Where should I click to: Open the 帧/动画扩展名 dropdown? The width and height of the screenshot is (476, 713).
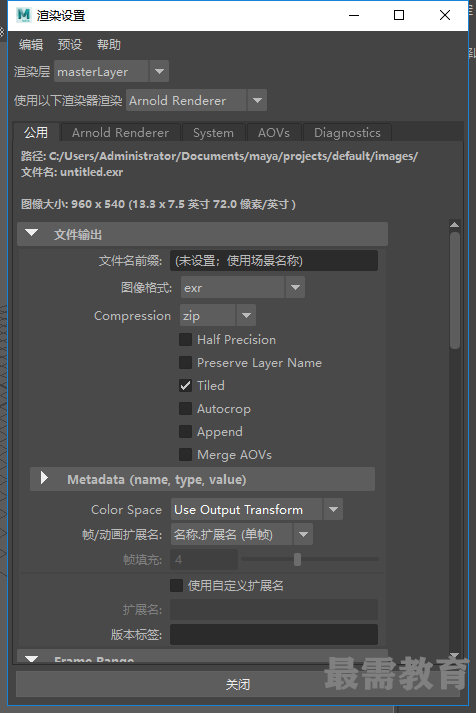241,534
